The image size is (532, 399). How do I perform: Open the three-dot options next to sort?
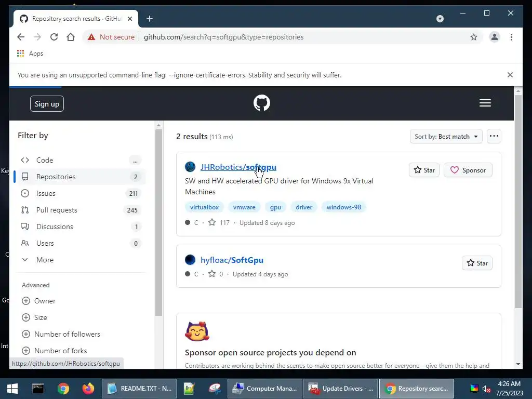tap(494, 137)
